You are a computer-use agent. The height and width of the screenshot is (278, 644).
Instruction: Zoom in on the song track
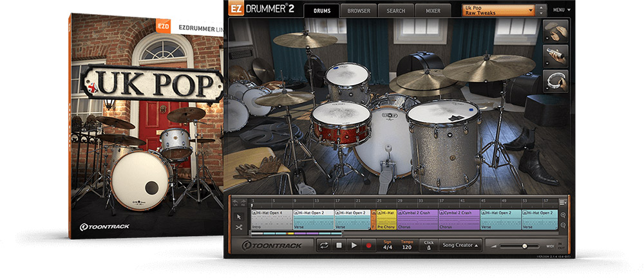[x=563, y=215]
